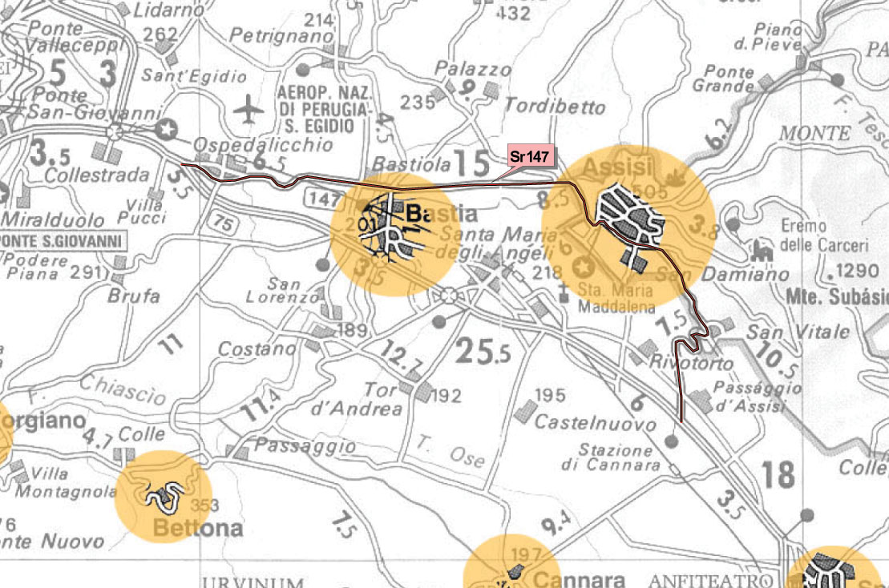Click the Castelnuovo village label

[x=596, y=423]
